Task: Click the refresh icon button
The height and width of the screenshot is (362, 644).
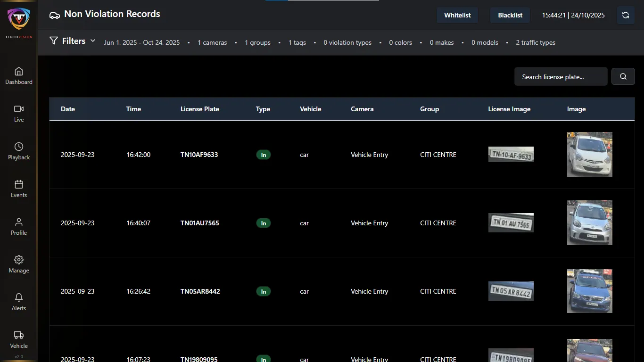Action: (x=625, y=15)
